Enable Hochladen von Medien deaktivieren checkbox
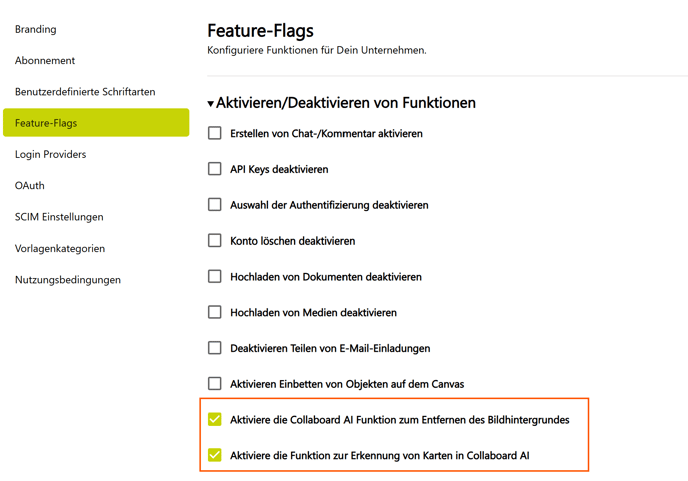Viewport: 688px width, 481px height. point(214,312)
